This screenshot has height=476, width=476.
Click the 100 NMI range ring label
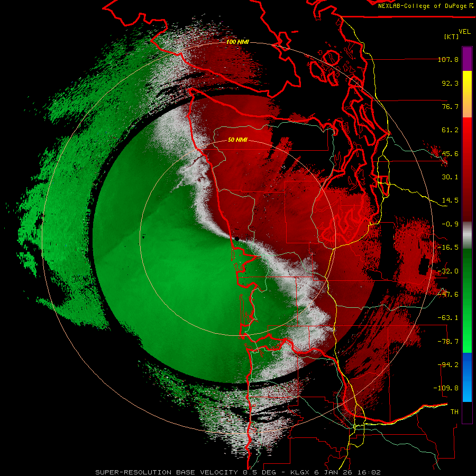click(x=237, y=42)
